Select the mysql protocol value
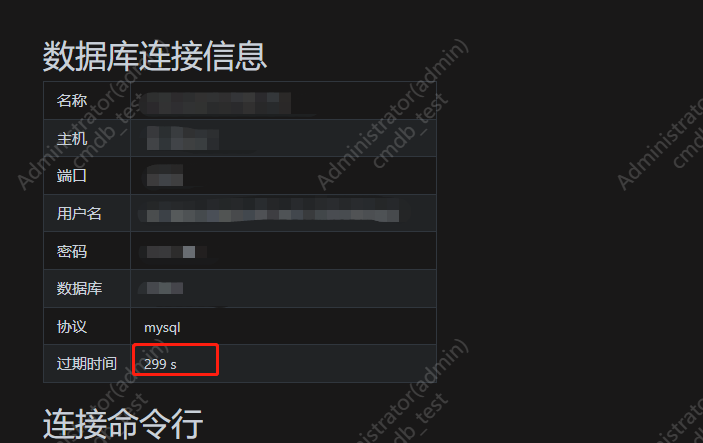 162,327
